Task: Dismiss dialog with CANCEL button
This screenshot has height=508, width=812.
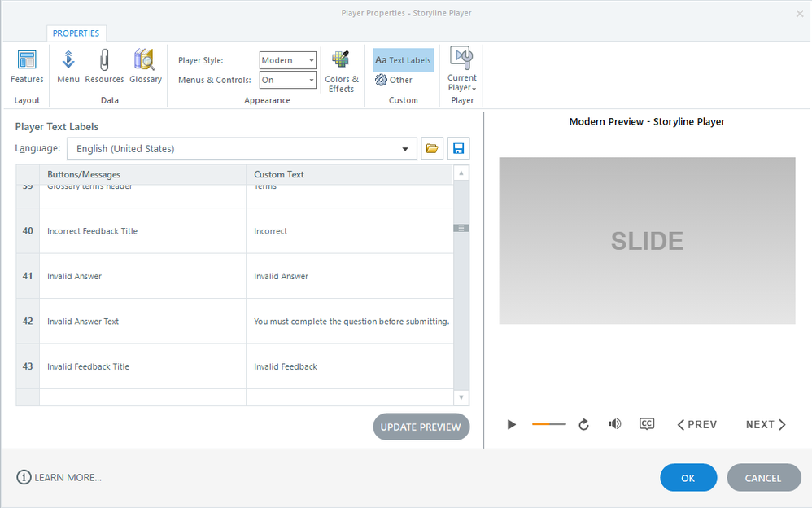Action: tap(763, 477)
